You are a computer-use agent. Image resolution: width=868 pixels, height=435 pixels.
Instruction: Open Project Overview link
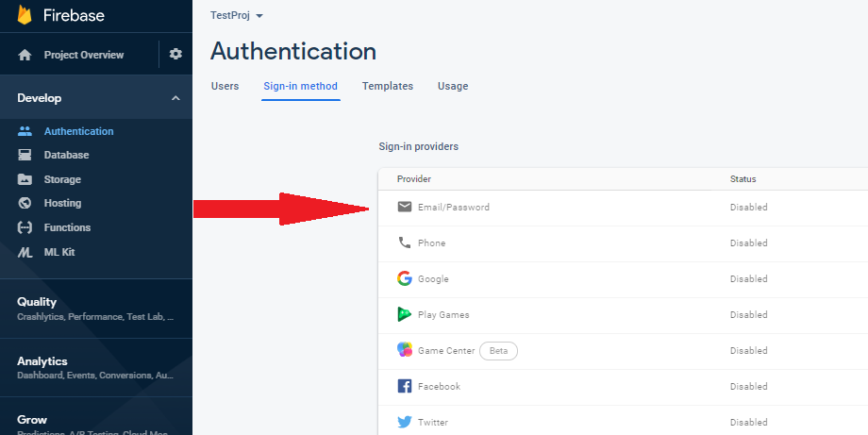[x=84, y=55]
